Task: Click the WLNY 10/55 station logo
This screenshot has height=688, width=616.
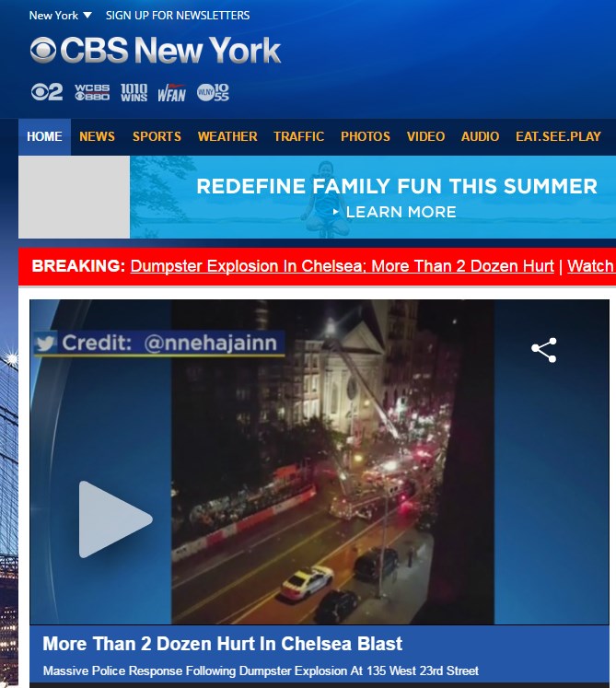Action: [x=213, y=92]
